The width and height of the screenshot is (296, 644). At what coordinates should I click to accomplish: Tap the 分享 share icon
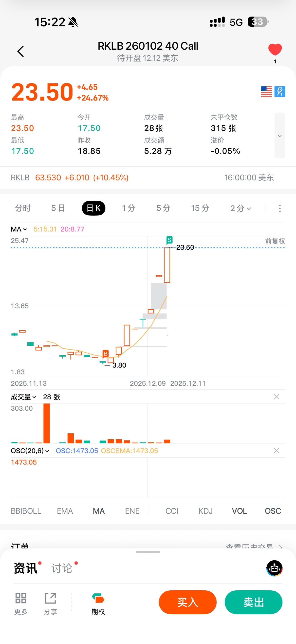(x=51, y=598)
